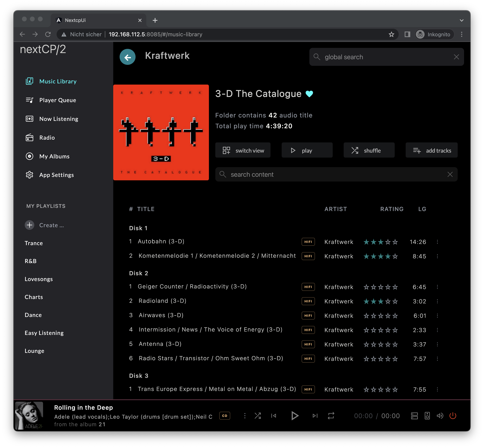
Task: Click the volume icon in the player bar
Action: click(x=440, y=415)
